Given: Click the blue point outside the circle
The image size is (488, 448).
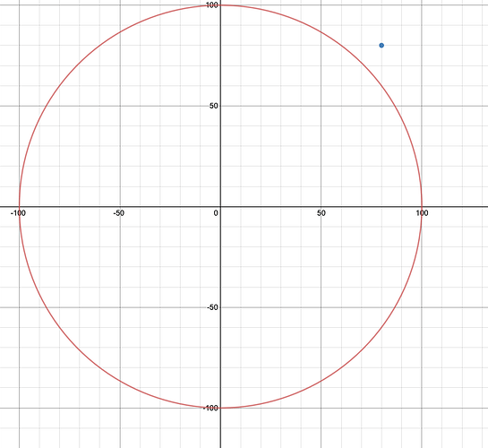Looking at the screenshot, I should tap(381, 46).
